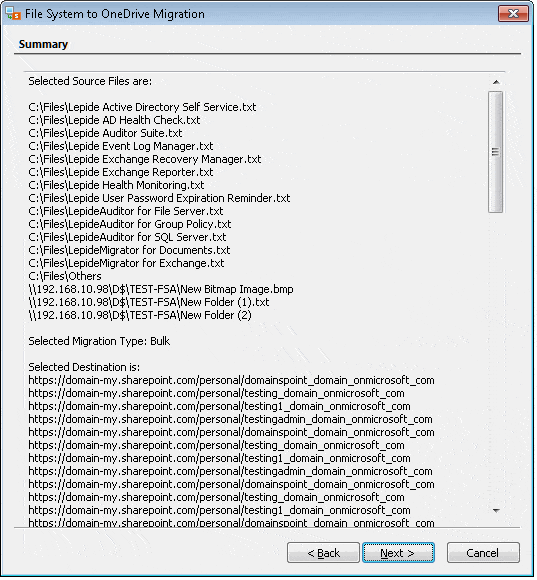Click the C:\Files\Others entry
The width and height of the screenshot is (537, 580).
point(65,276)
